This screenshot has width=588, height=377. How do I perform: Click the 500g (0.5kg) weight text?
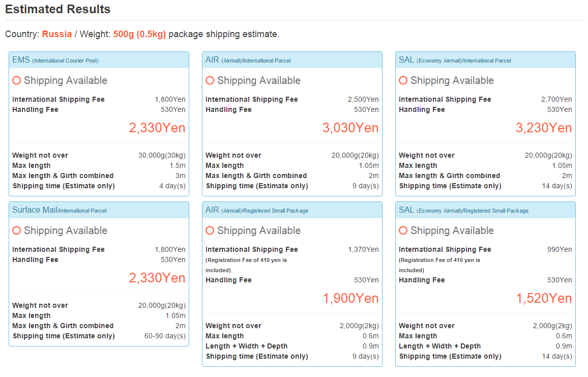(x=139, y=34)
